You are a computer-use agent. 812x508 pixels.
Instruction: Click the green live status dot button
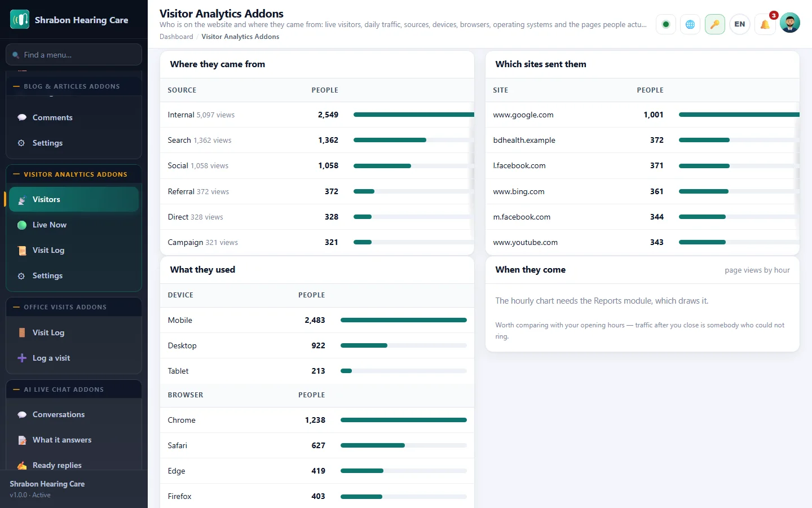666,24
